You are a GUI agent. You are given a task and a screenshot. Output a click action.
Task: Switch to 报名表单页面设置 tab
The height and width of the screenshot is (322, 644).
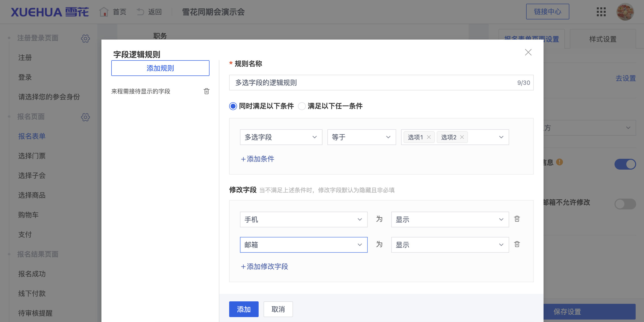click(x=532, y=39)
